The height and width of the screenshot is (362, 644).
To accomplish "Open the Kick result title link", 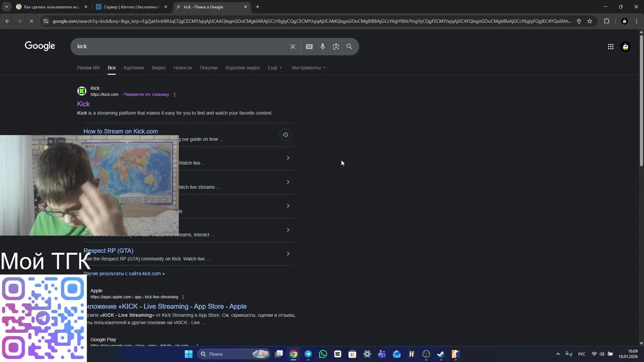I will pyautogui.click(x=84, y=104).
